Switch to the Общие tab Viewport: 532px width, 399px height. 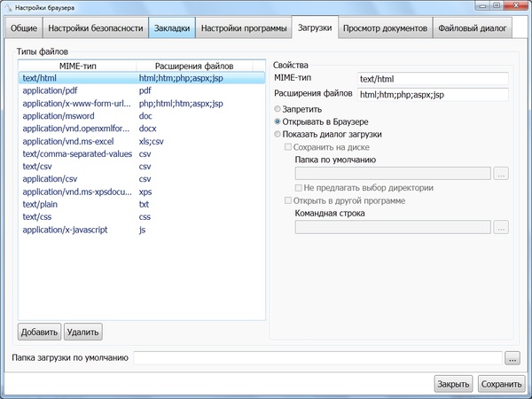24,29
